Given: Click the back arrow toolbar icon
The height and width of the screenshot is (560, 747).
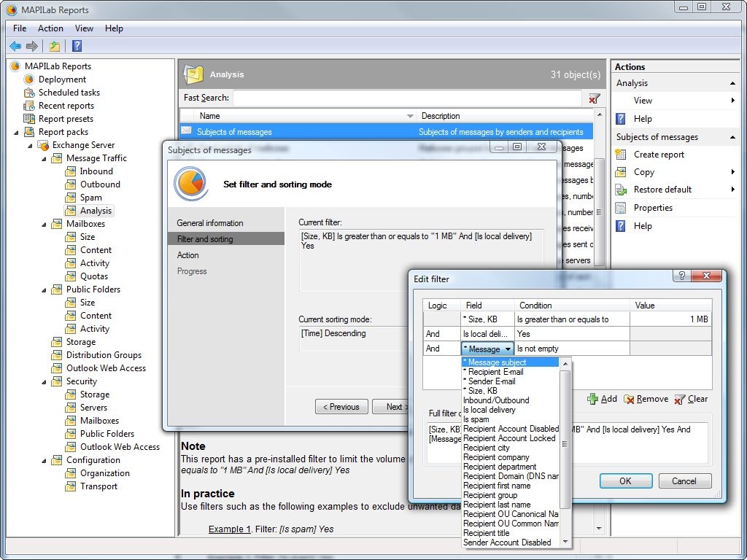Looking at the screenshot, I should (x=15, y=46).
